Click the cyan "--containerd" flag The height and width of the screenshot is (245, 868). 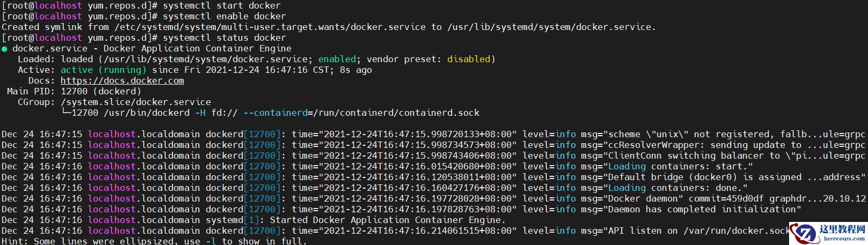275,113
